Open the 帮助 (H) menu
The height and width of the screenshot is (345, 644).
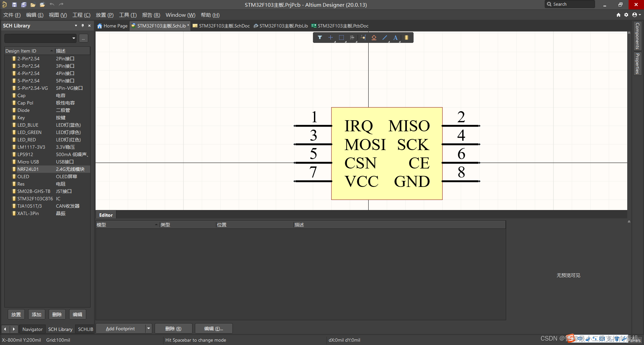pyautogui.click(x=210, y=15)
